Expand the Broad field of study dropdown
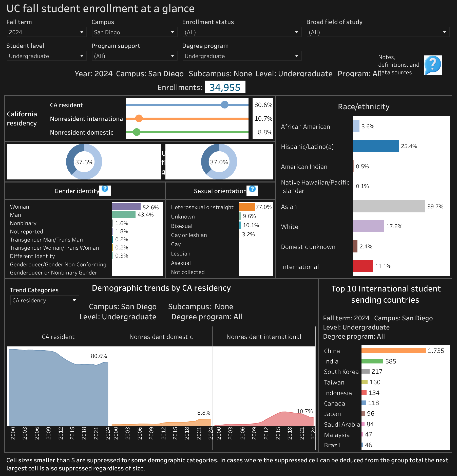457x476 pixels. pyautogui.click(x=378, y=32)
